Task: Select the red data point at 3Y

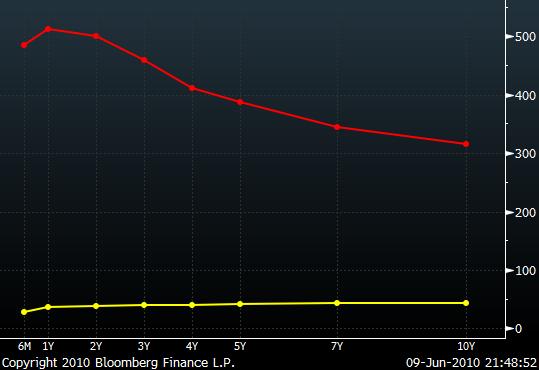Action: (x=144, y=60)
